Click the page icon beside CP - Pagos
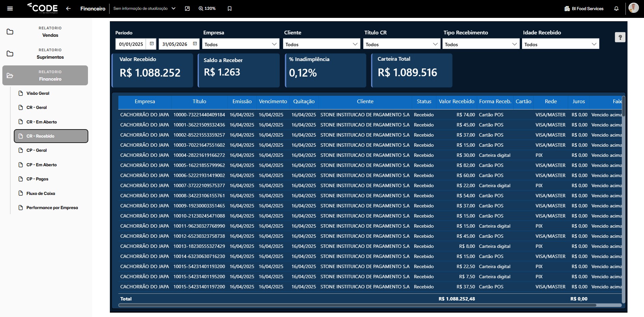The image size is (644, 317). click(x=21, y=179)
